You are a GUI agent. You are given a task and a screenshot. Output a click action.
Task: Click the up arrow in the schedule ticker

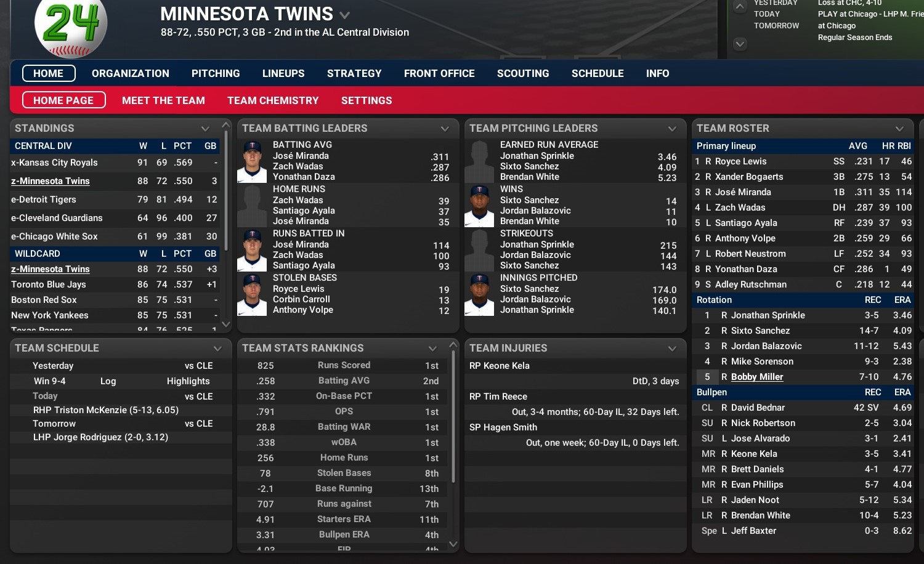click(740, 6)
